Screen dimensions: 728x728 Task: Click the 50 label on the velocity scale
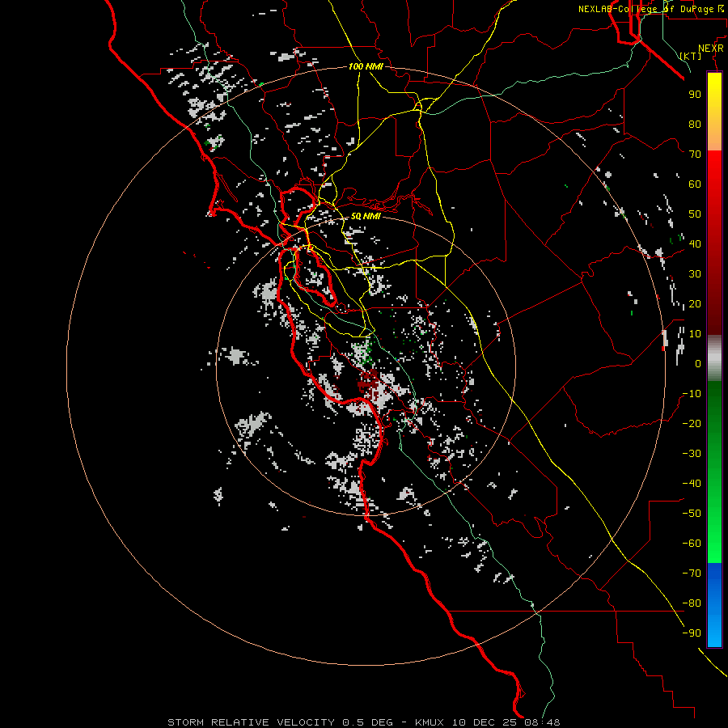695,214
